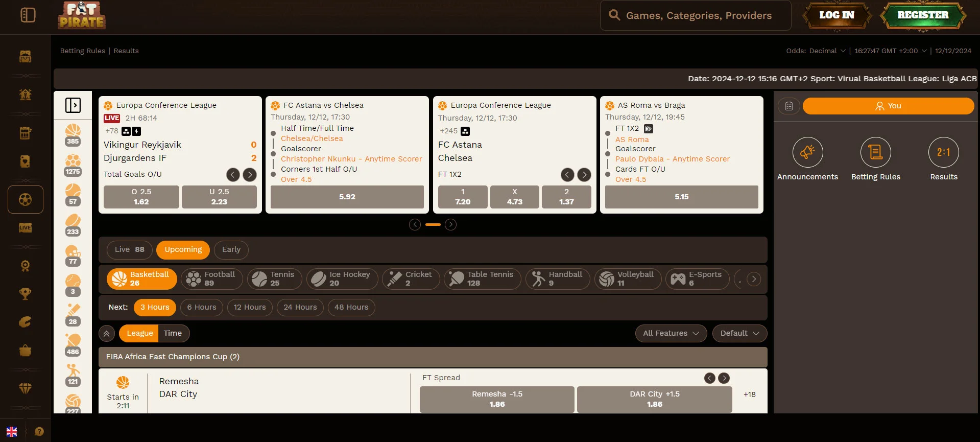980x442 pixels.
Task: Collapse all leagues double-chevron button
Action: [x=106, y=334]
